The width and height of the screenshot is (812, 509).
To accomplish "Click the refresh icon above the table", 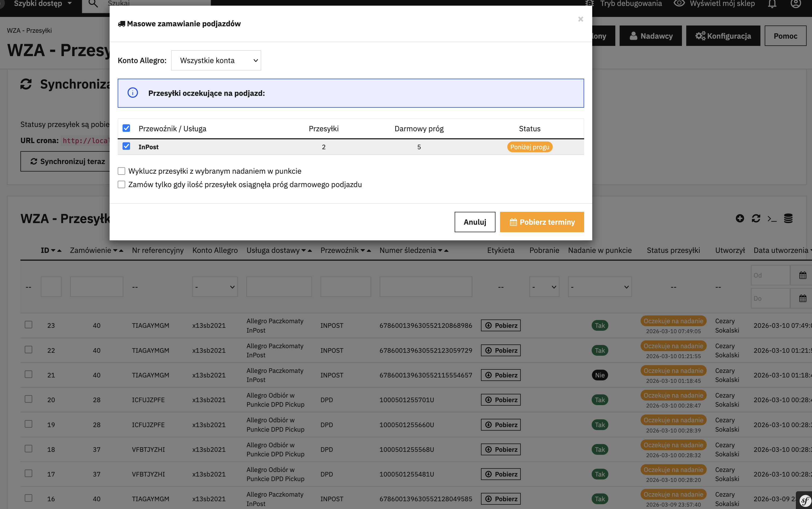I will (756, 219).
